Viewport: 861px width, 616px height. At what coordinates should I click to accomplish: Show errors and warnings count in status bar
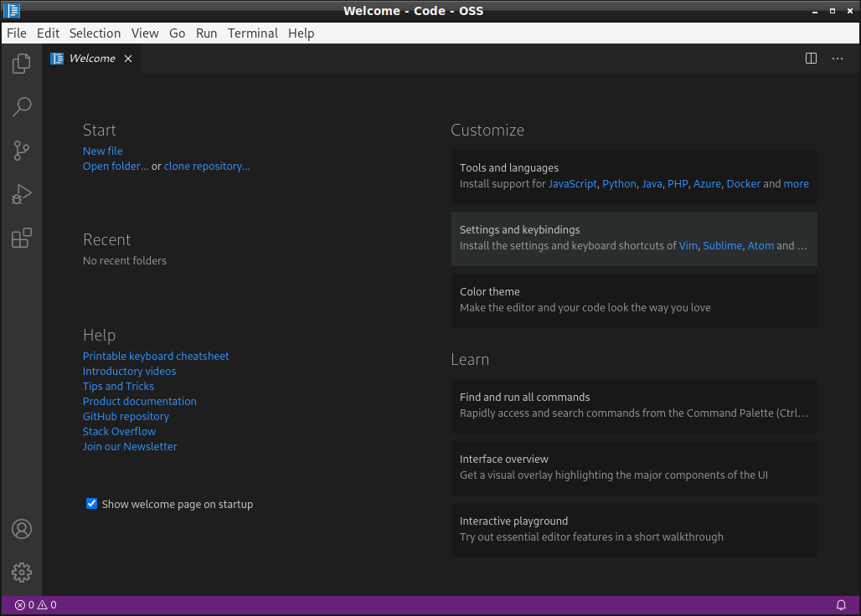click(x=35, y=605)
